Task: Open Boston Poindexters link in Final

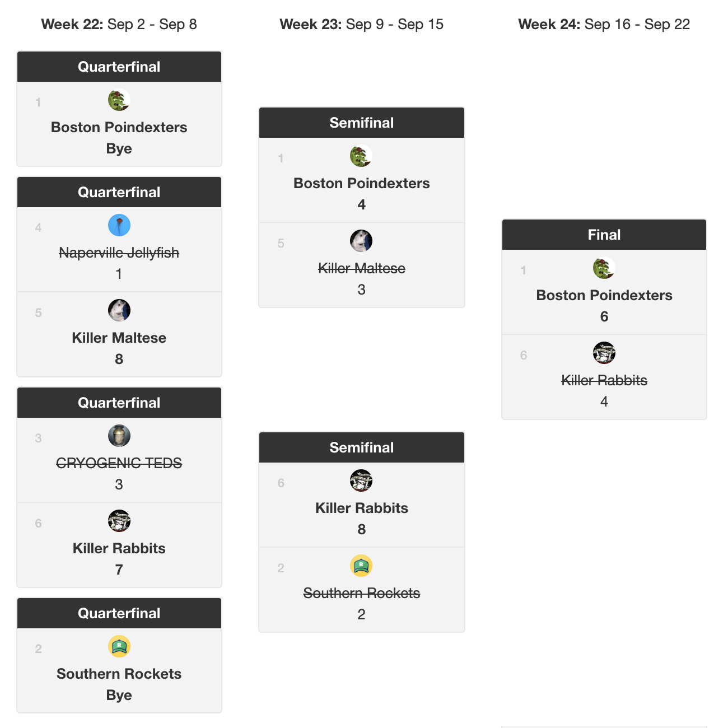Action: [604, 295]
